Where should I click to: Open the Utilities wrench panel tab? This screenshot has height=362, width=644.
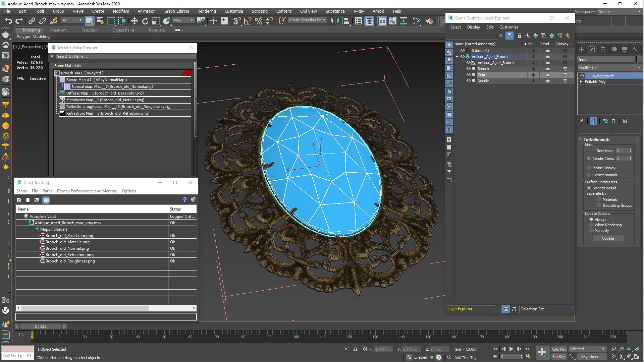click(635, 49)
